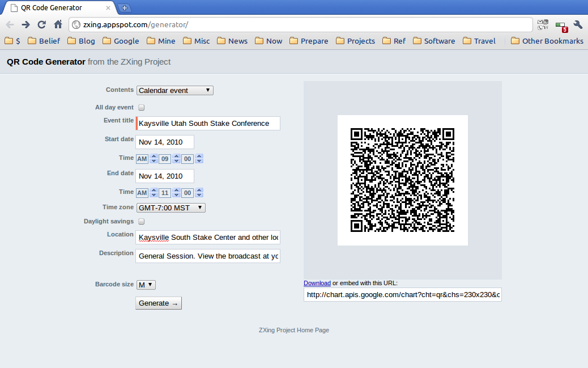Decrease the end time hour 11

coord(177,195)
